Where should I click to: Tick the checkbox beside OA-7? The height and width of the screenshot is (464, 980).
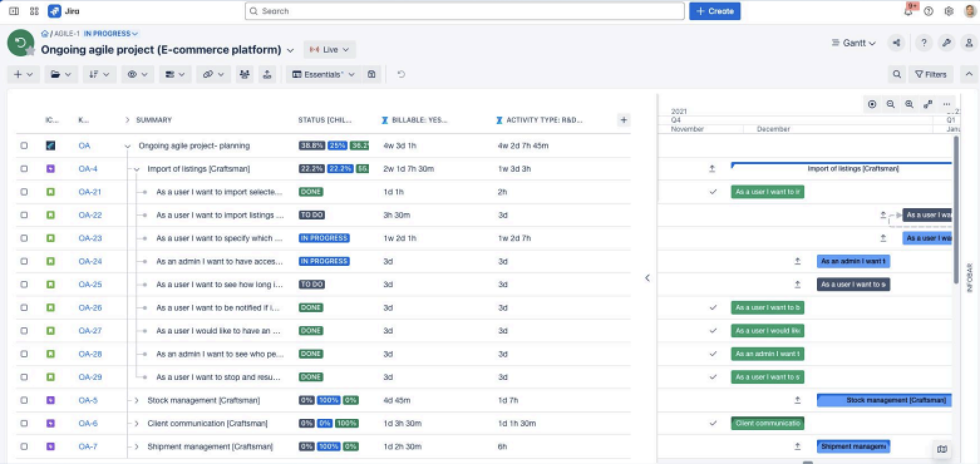point(24,446)
